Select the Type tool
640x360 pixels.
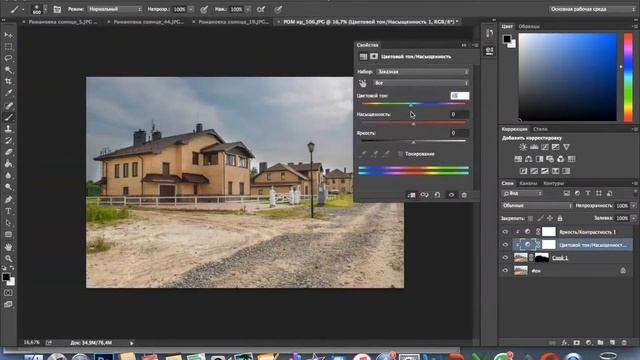(8, 211)
